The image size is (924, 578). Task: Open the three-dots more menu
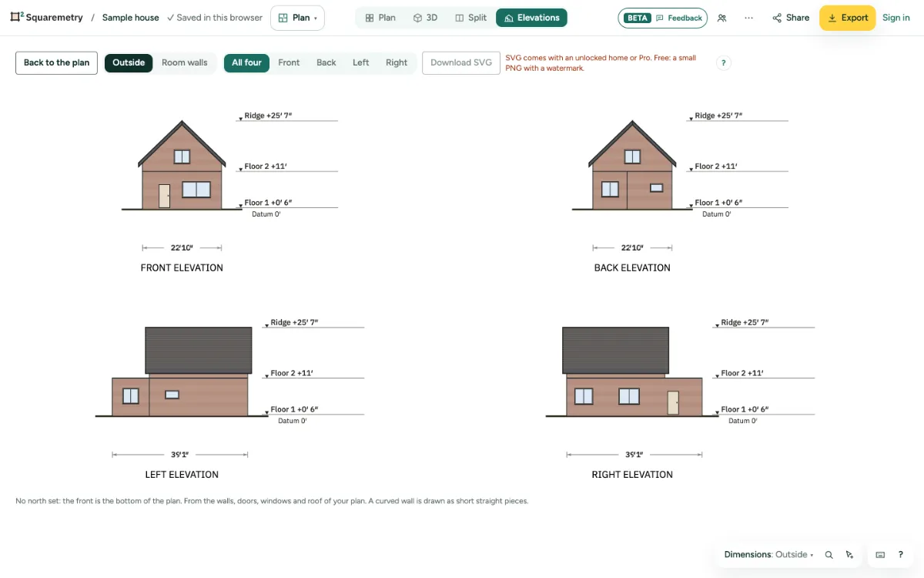click(x=748, y=18)
